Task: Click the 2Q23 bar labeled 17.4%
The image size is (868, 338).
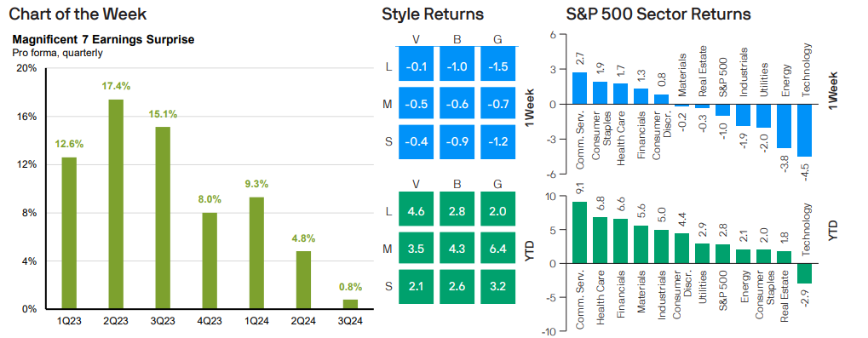Action: pyautogui.click(x=116, y=204)
